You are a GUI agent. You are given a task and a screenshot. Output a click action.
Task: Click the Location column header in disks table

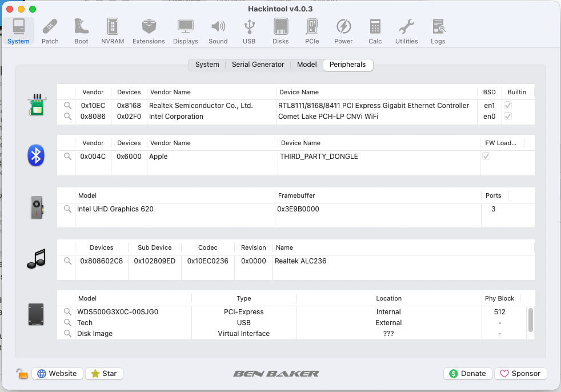pos(388,298)
